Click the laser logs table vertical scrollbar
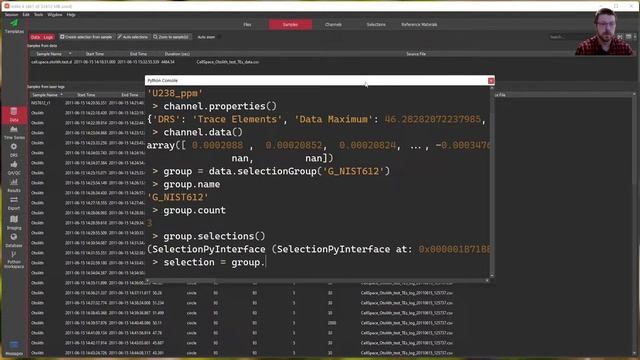The height and width of the screenshot is (360, 640). point(634,224)
